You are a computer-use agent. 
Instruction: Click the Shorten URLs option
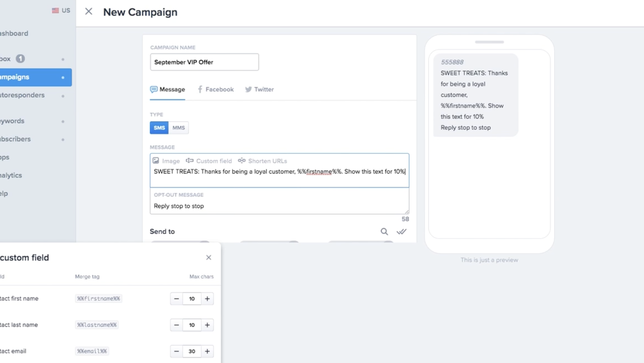pos(262,161)
